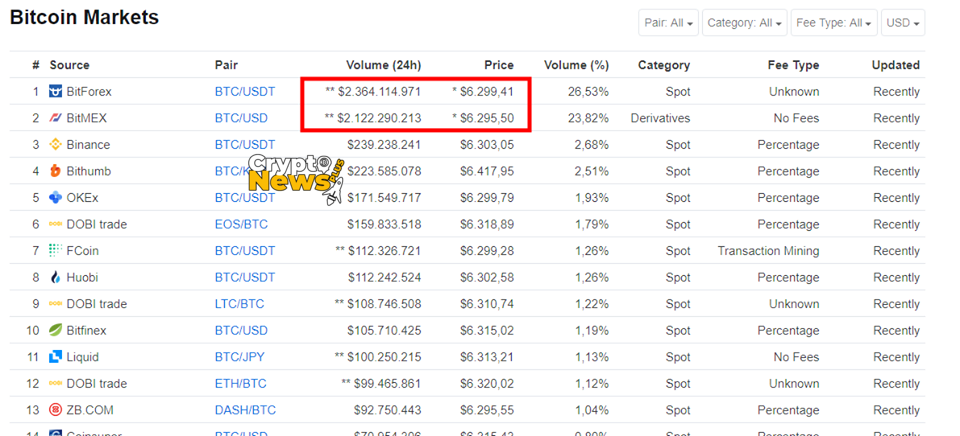Click the Bitfinex leaf logo icon
The height and width of the screenshot is (436, 960).
tap(56, 330)
